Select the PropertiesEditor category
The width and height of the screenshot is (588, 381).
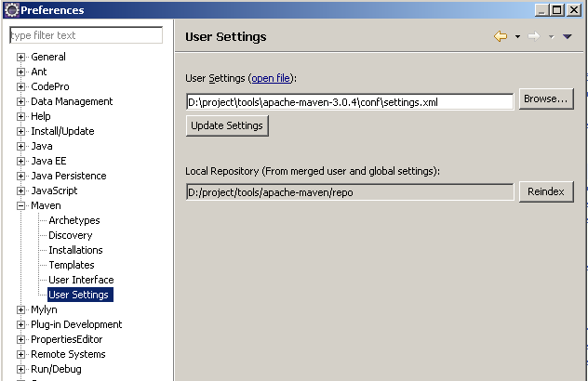point(67,339)
